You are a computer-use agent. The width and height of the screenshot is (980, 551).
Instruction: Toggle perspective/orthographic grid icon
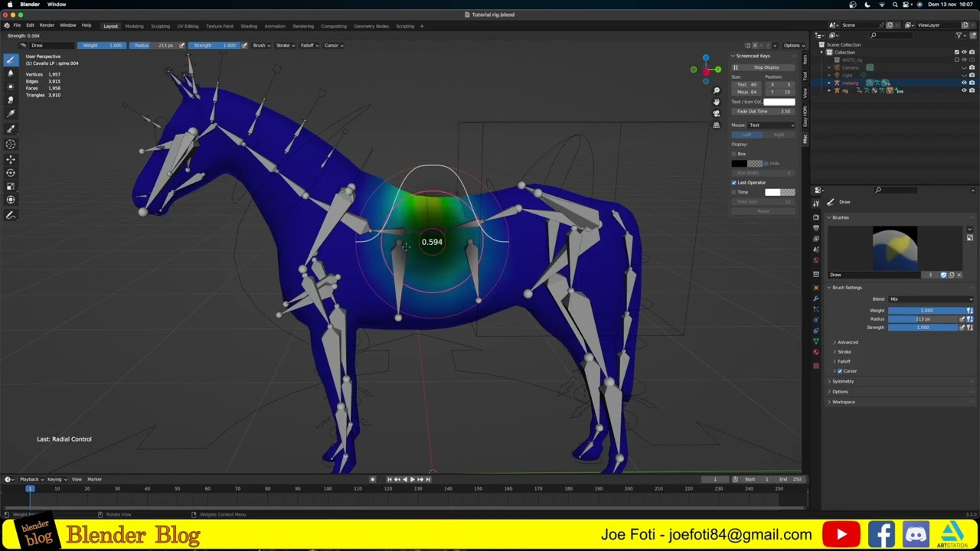[716, 125]
